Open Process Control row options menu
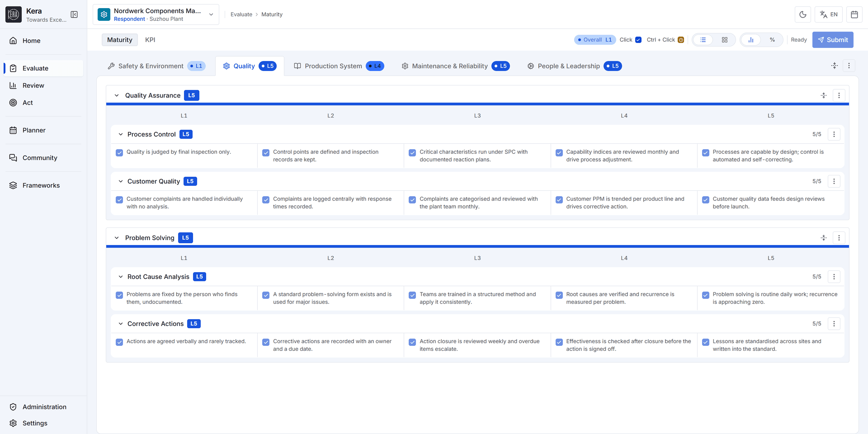 834,134
